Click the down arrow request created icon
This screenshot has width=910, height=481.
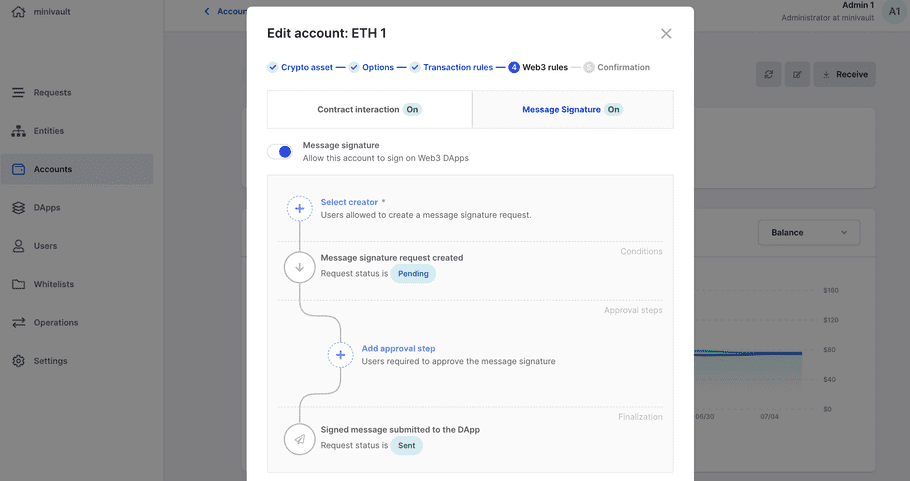point(299,267)
